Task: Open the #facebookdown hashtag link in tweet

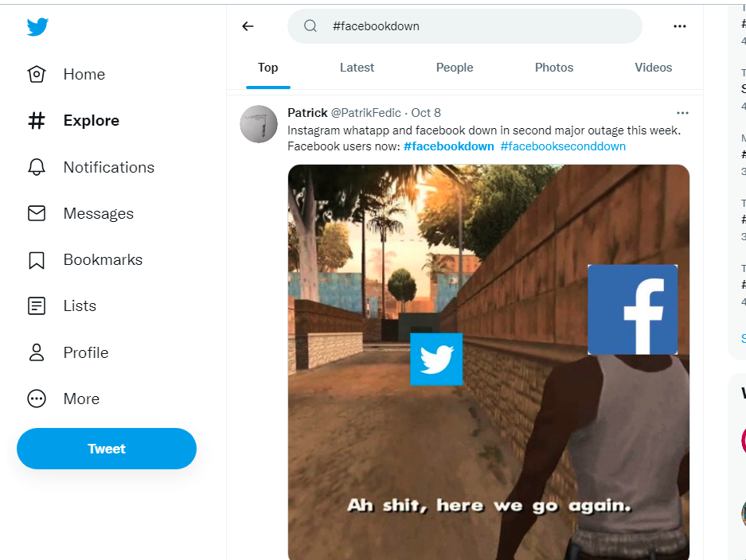Action: [x=449, y=146]
